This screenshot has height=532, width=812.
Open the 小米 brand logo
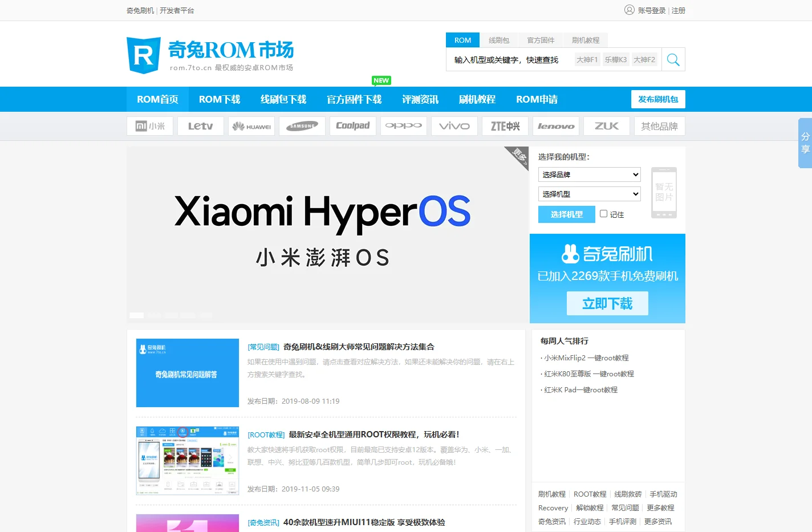150,126
